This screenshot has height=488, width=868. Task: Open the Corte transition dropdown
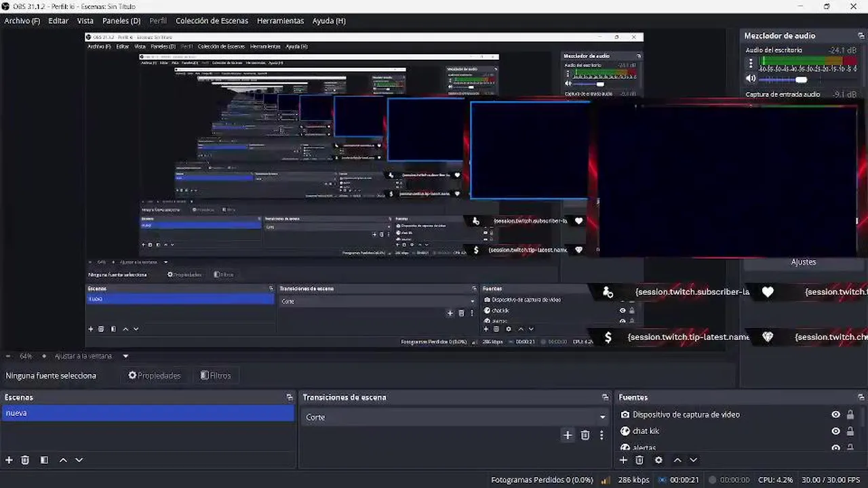[454, 417]
